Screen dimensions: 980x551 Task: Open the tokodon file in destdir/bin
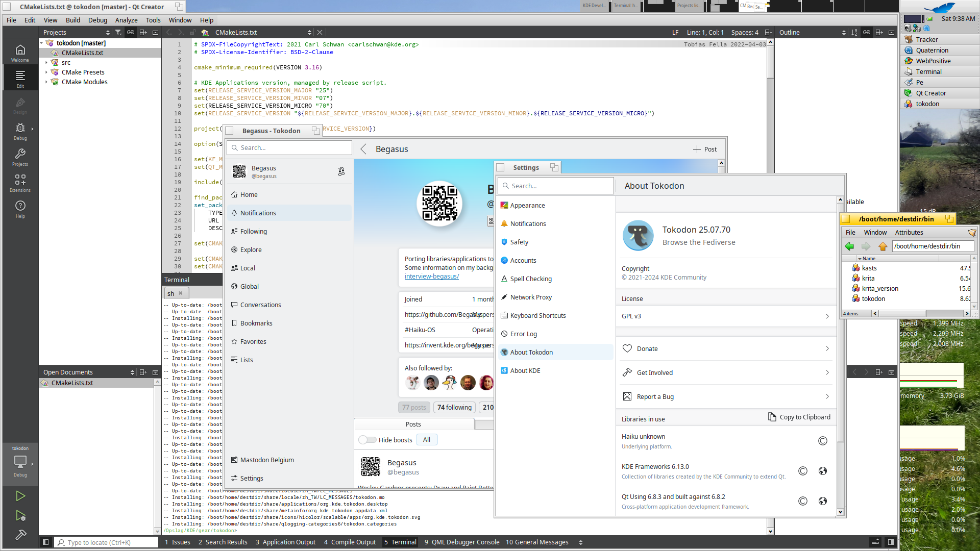(873, 299)
